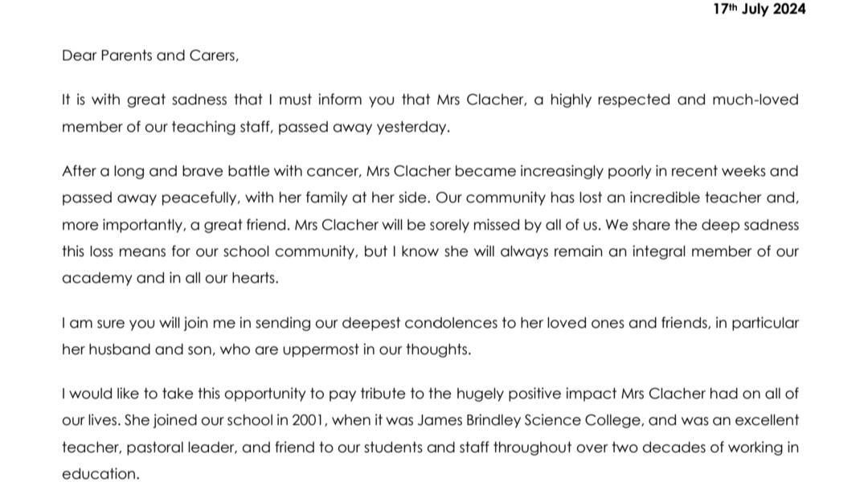Click the 'Dear Parents and Carers' salutation
This screenshot has width=868, height=490.
click(150, 56)
